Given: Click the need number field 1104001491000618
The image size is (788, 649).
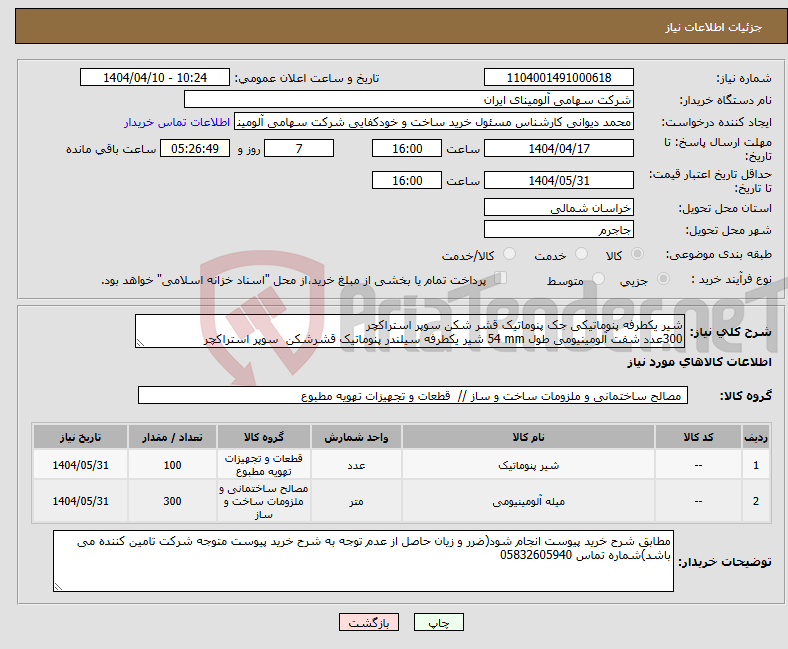Looking at the screenshot, I should (559, 77).
